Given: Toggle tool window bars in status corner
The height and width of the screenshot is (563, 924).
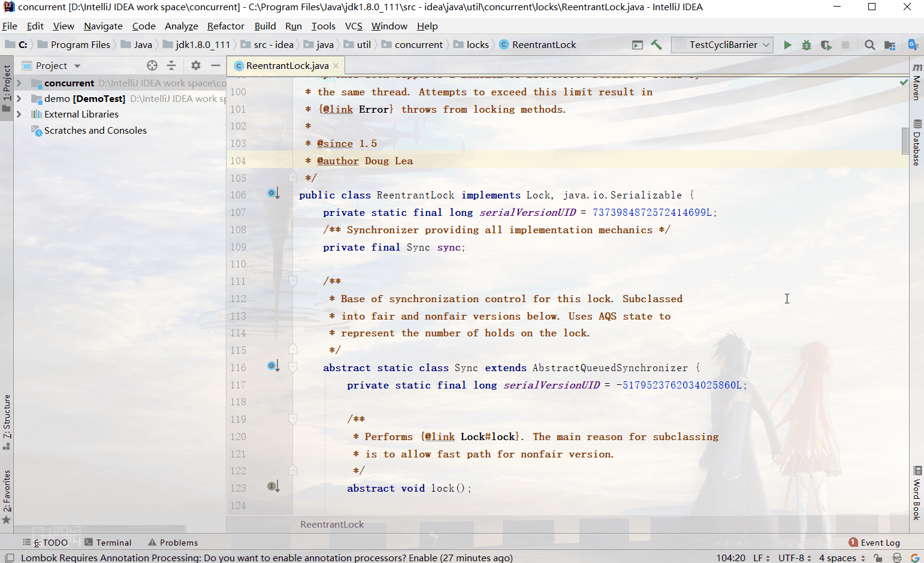Looking at the screenshot, I should (x=10, y=558).
